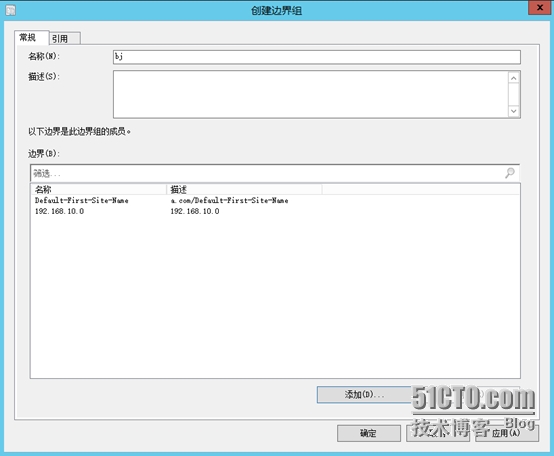Click the magnifier search icon
Screen dimensions: 554x456
click(510, 173)
